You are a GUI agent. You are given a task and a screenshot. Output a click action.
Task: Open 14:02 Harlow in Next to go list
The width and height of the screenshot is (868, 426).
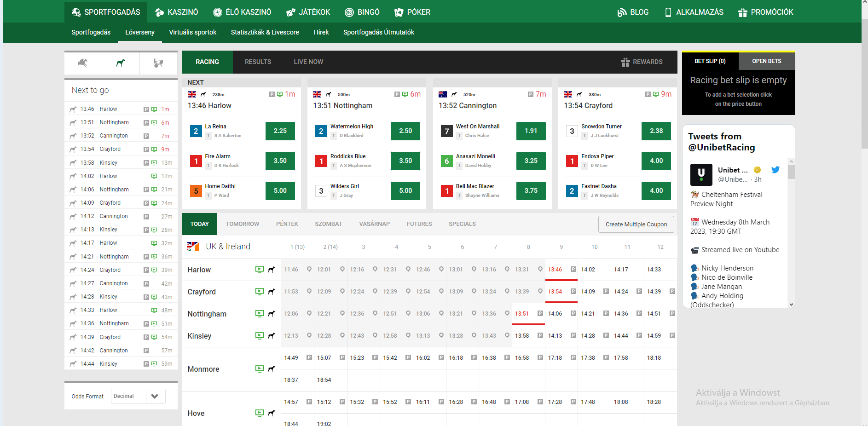click(121, 176)
